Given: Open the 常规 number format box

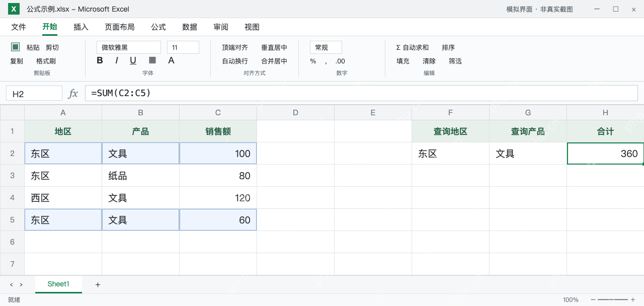Looking at the screenshot, I should click(326, 47).
